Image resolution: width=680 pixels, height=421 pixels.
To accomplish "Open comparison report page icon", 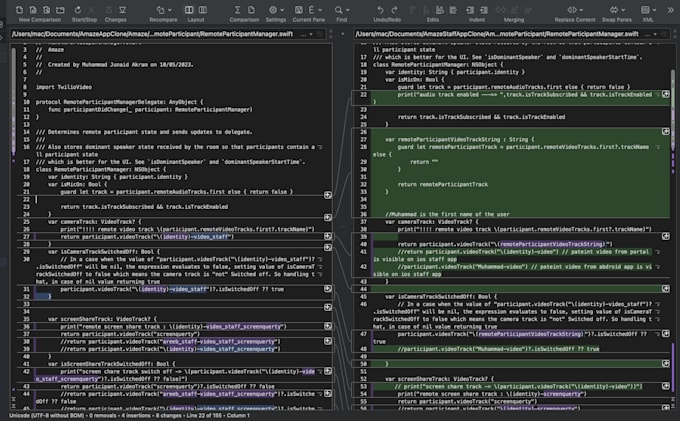I will 251,10.
